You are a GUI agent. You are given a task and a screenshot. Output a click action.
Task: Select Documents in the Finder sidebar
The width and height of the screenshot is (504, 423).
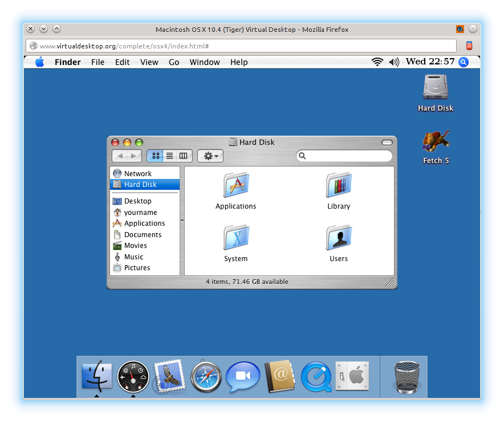coord(143,234)
